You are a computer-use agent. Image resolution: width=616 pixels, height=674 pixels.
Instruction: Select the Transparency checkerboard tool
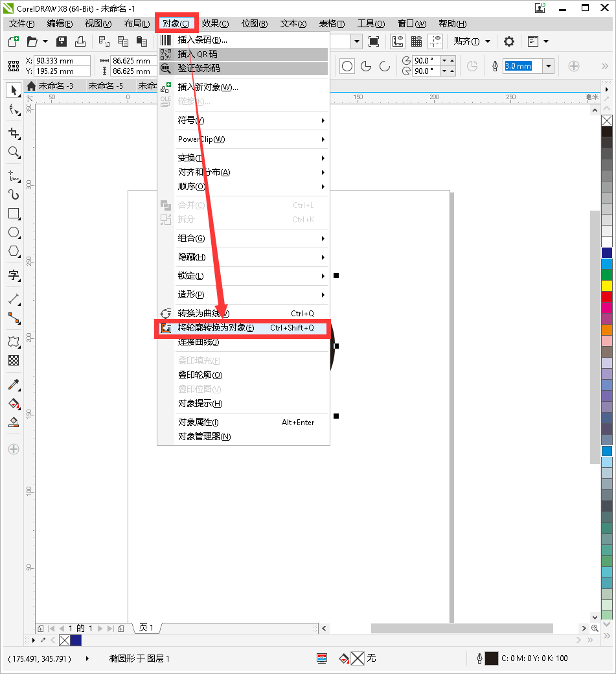tap(14, 360)
